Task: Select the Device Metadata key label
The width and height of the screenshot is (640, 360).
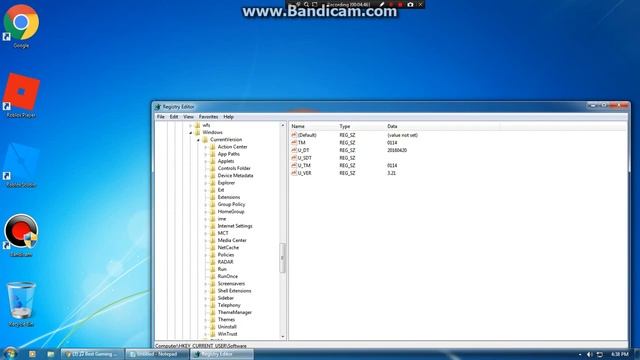Action: 235,176
